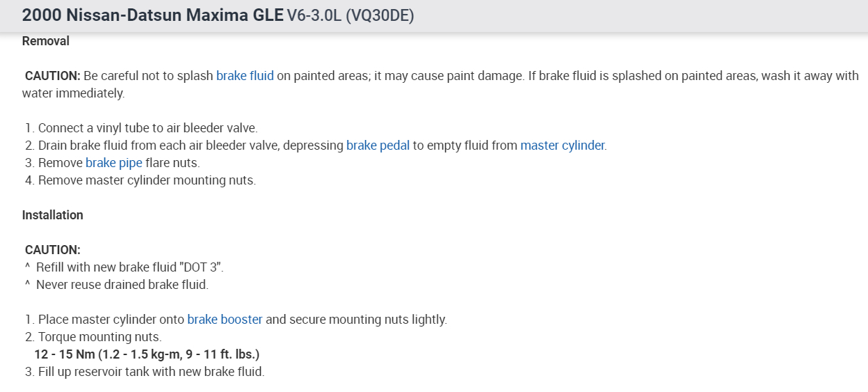The image size is (868, 392).
Task: Select the Installation section heading
Action: click(x=53, y=215)
